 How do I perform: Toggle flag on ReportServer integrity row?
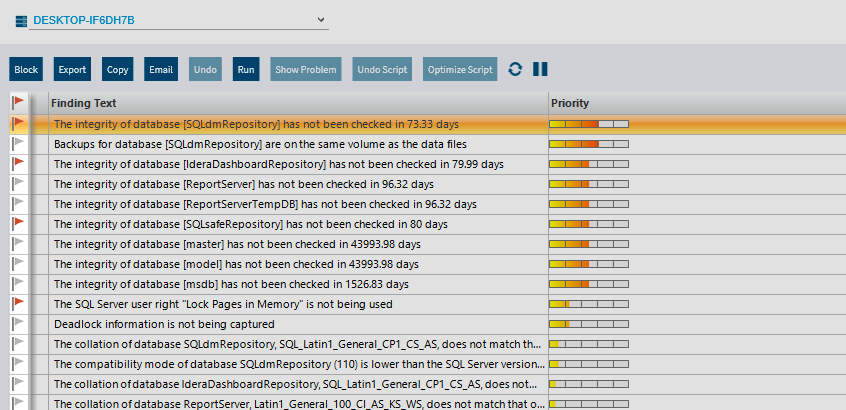19,184
